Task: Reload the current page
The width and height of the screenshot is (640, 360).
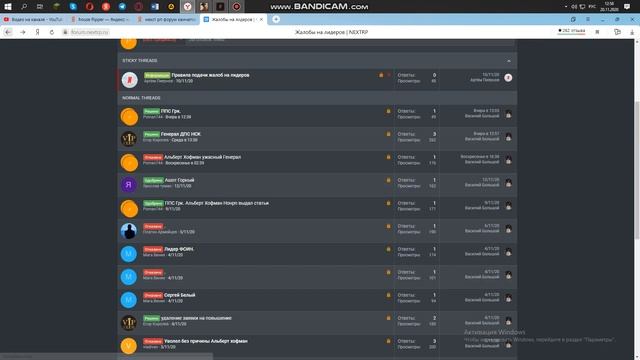Action: pyautogui.click(x=51, y=32)
